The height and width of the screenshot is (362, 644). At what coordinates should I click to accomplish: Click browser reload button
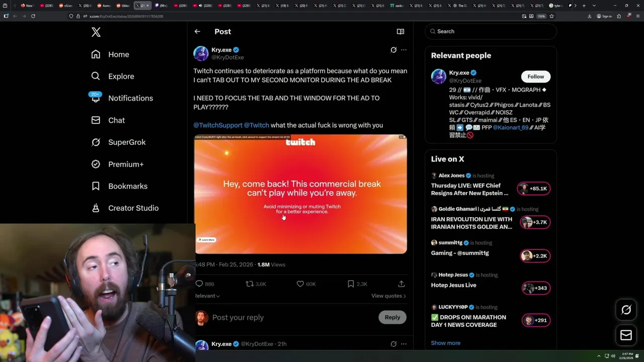[x=33, y=16]
